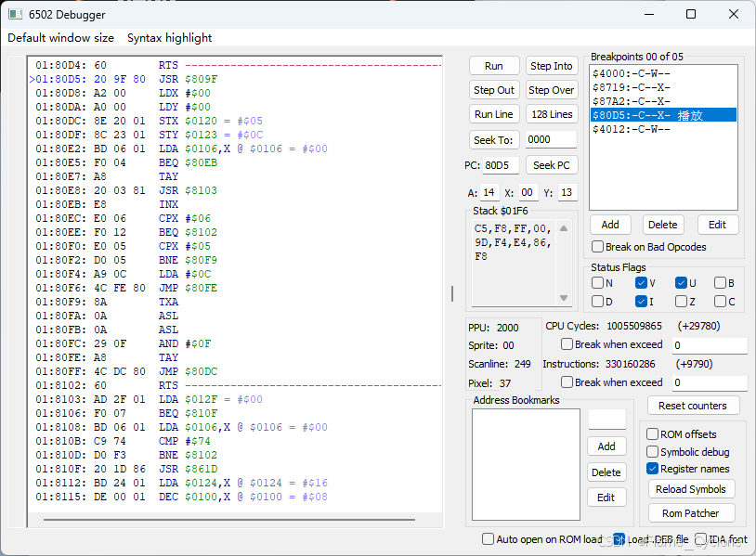Click the Step Out button
This screenshot has height=556, width=756.
coord(494,90)
